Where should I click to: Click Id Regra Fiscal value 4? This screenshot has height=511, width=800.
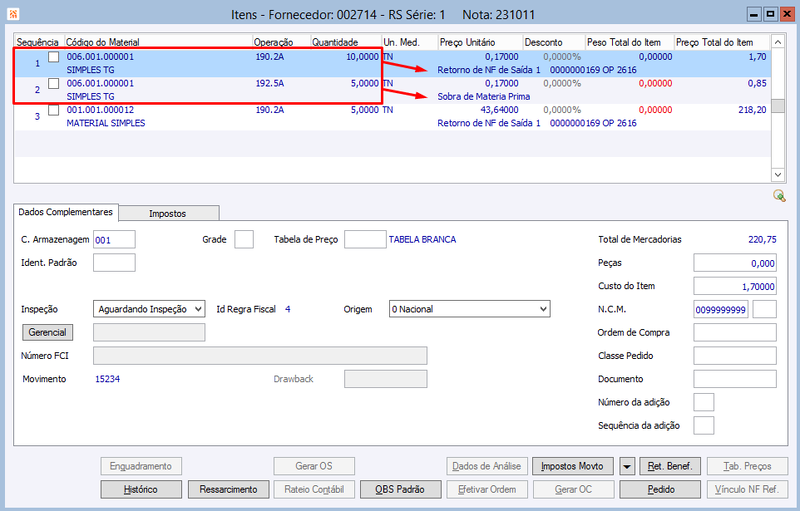tap(288, 309)
